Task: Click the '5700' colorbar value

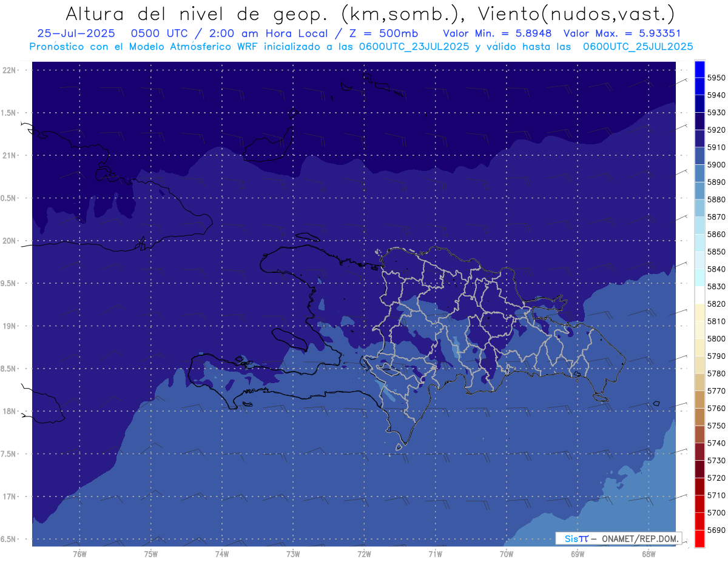Action: coord(716,512)
